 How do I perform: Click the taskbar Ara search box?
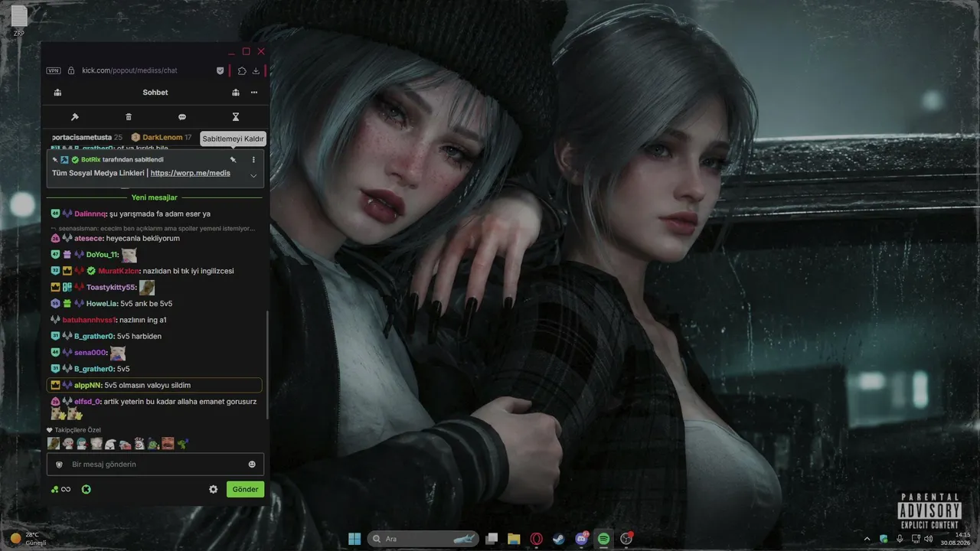click(x=423, y=539)
